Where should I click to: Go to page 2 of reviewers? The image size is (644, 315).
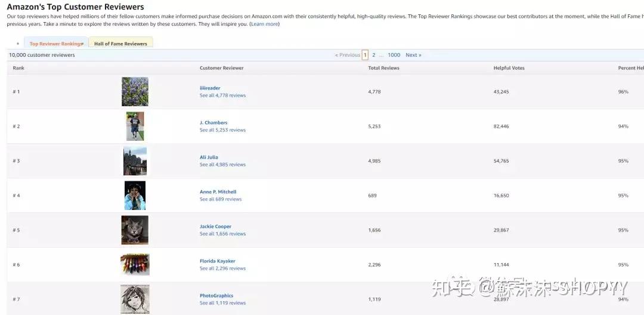click(x=374, y=55)
